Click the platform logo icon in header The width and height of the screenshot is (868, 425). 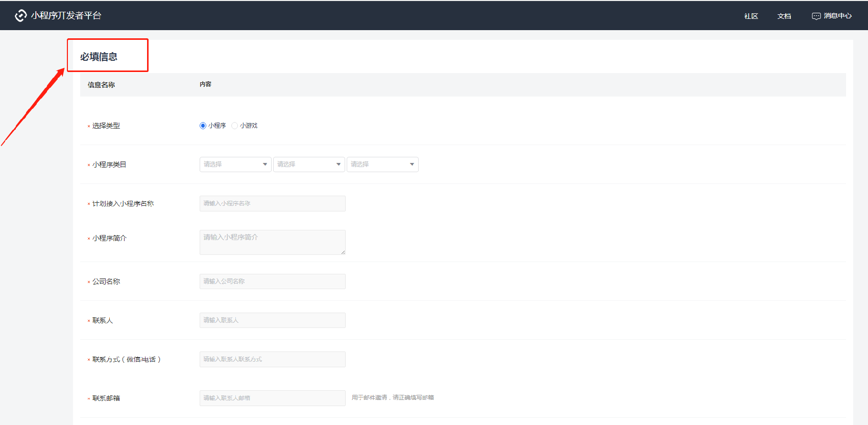point(20,16)
